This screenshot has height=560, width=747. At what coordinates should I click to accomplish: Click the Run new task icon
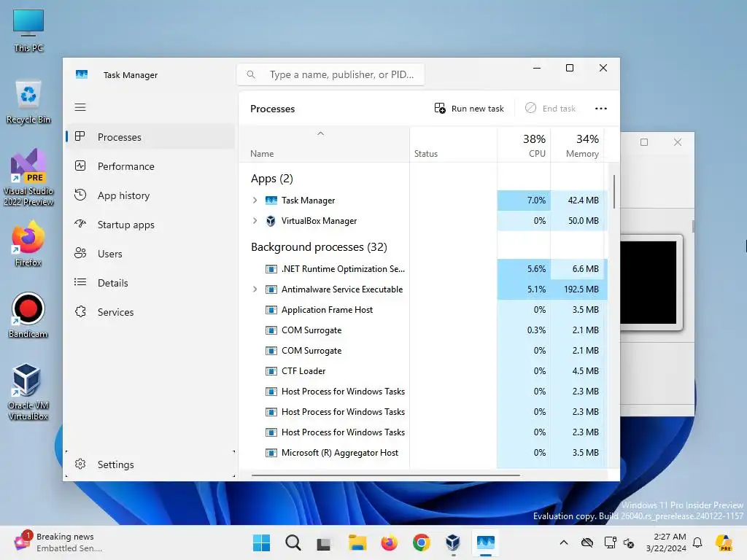tap(440, 108)
